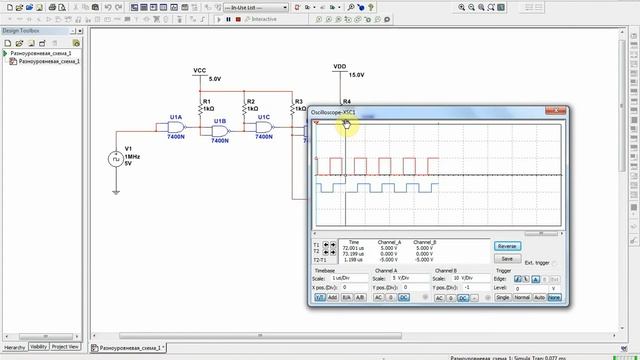640x360 pixels.
Task: Redo the last undone action
Action: [118, 7]
